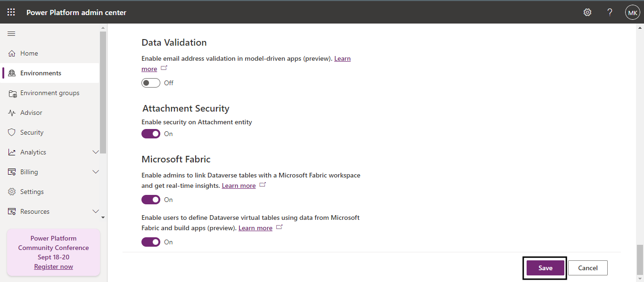Open Settings in the left navigation
The width and height of the screenshot is (644, 282).
click(x=32, y=192)
